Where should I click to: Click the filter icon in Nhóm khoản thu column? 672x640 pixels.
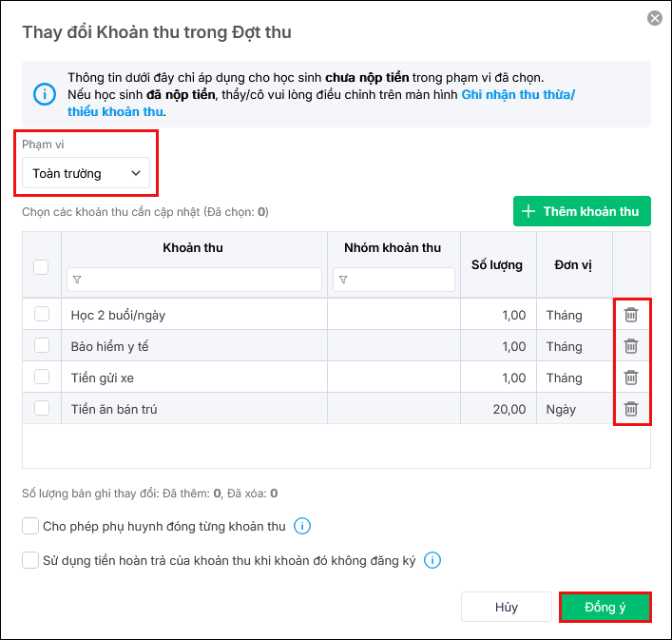click(343, 280)
